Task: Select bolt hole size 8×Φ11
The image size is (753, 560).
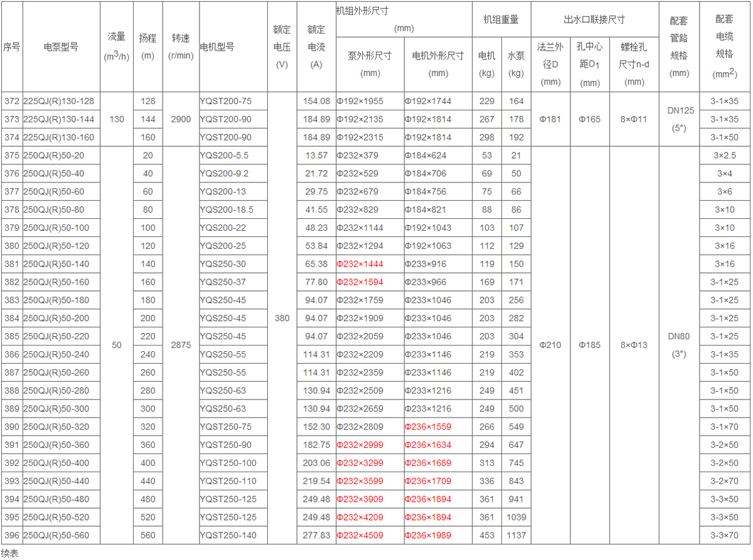Action: tap(634, 119)
